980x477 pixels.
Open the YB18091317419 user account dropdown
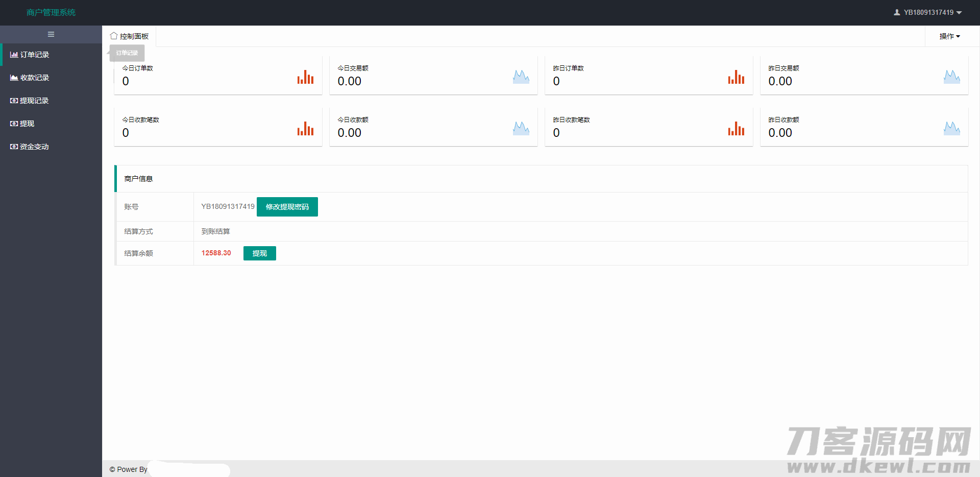[927, 12]
